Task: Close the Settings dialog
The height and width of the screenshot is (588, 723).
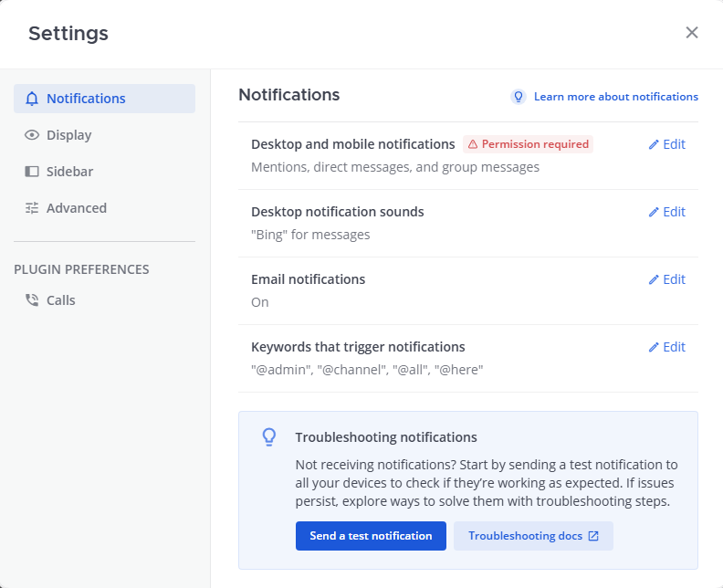Action: (692, 32)
